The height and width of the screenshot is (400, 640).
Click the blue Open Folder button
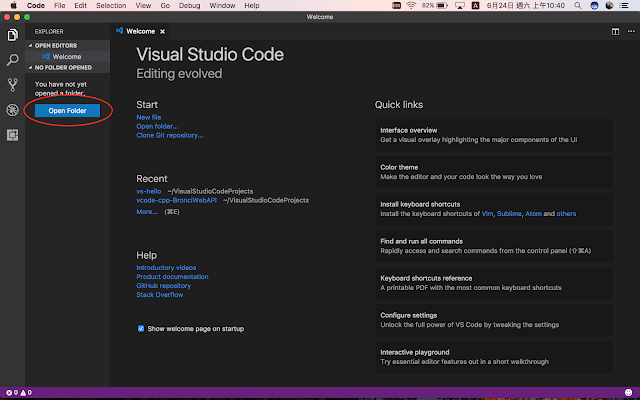coord(67,110)
